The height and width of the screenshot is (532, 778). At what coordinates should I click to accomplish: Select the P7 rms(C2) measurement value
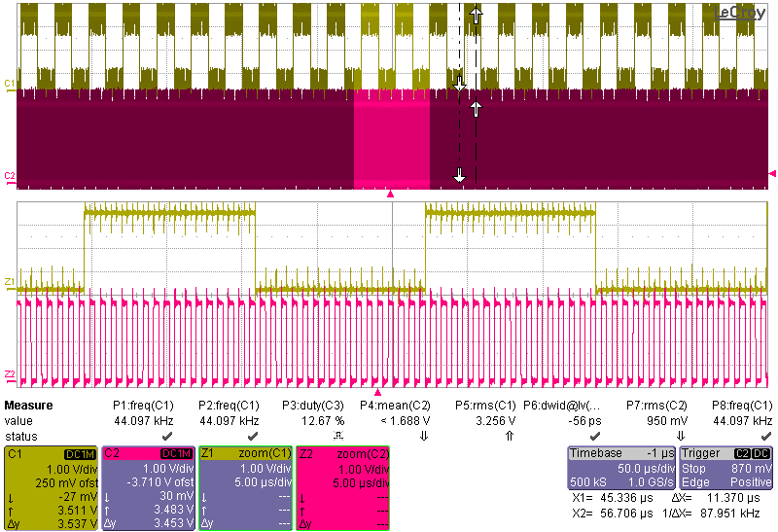click(661, 421)
